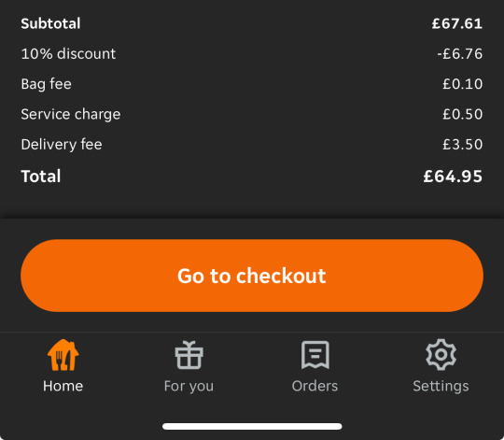Tap the Service charge label

point(71,115)
